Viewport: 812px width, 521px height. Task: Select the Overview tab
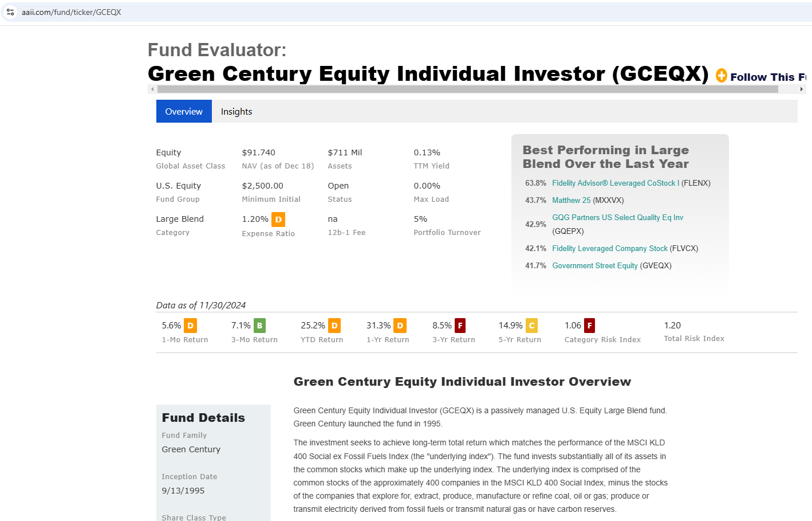coord(184,112)
